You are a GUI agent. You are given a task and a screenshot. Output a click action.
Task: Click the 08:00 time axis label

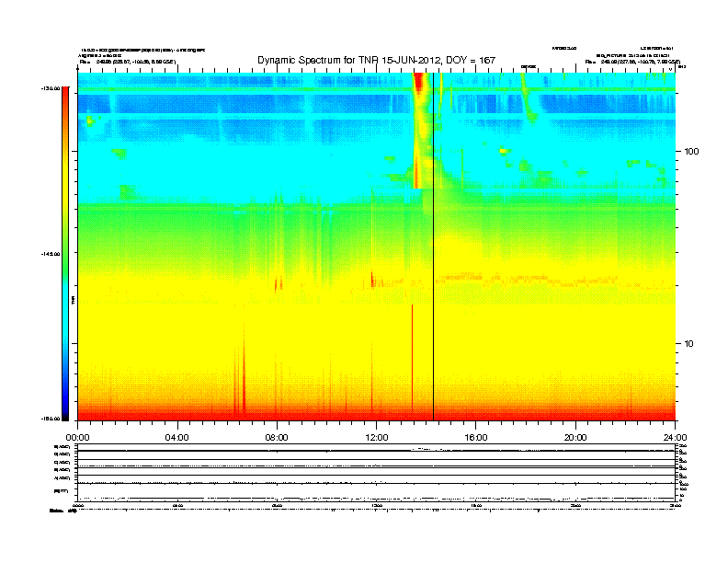277,438
